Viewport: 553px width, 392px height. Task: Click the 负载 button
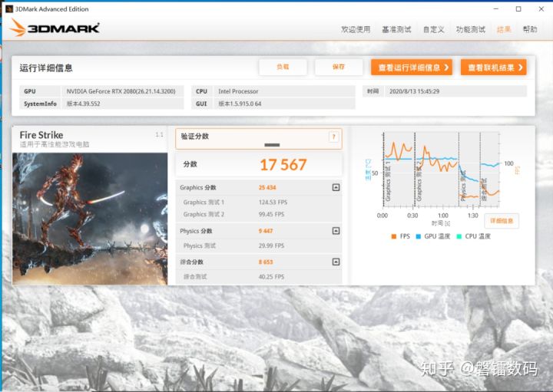[x=283, y=67]
